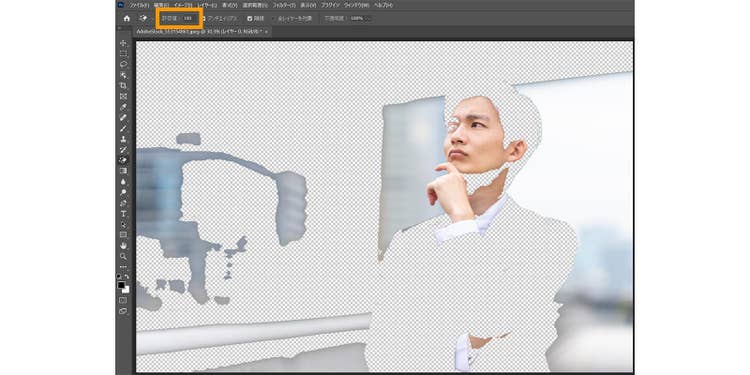750x375 pixels.
Task: Select the Rectangular Marquee tool
Action: click(x=123, y=54)
